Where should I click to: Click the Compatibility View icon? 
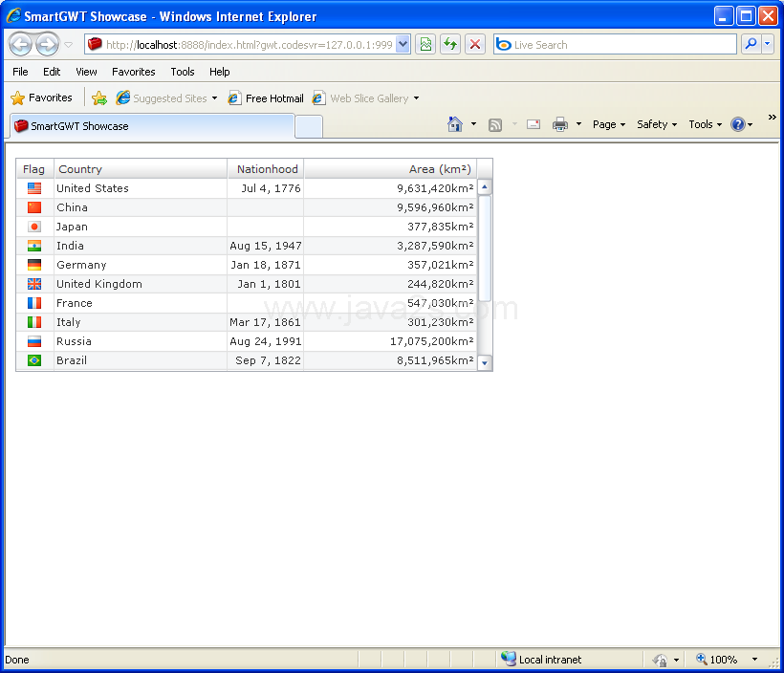coord(425,45)
